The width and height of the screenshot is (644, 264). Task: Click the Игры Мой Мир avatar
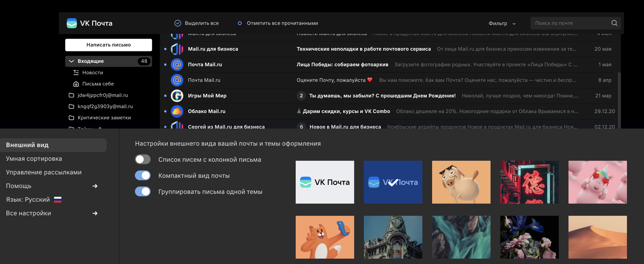point(177,96)
